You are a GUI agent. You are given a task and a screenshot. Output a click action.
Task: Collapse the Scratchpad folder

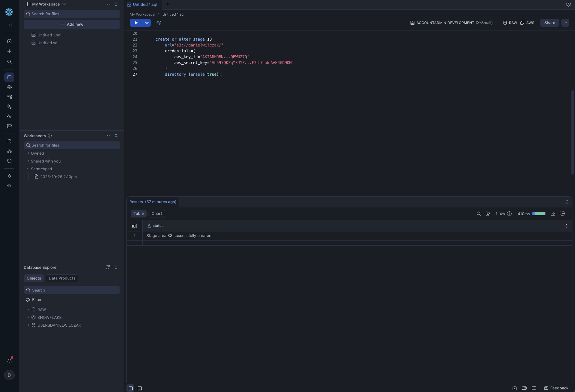click(28, 169)
